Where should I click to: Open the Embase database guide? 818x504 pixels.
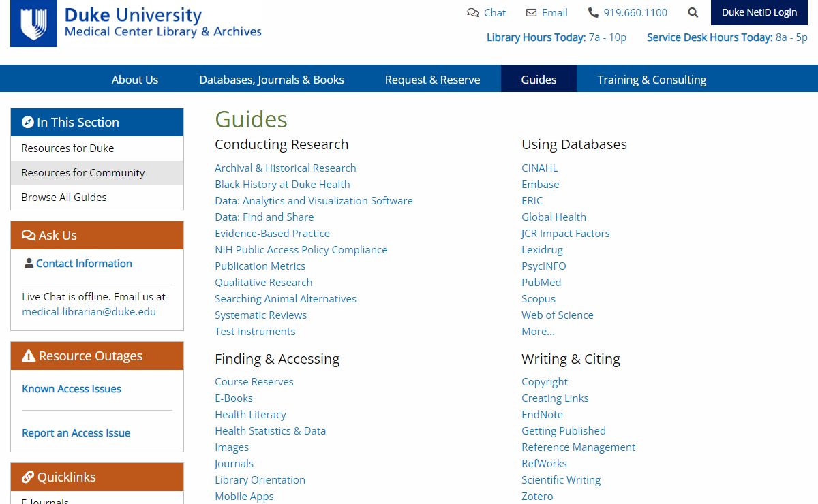coord(540,184)
